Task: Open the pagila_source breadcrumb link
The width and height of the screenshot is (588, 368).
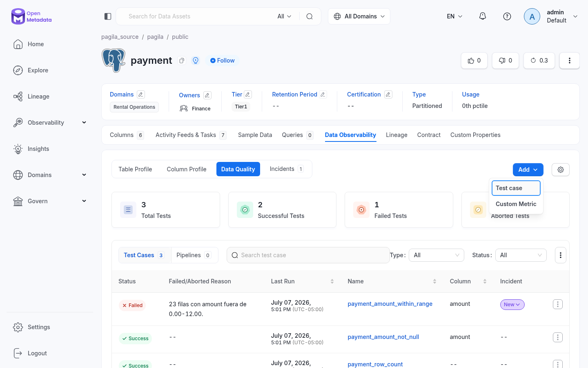Action: (120, 37)
